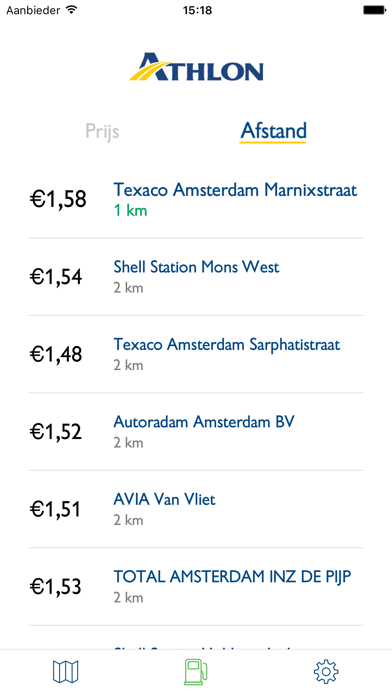Choose AVIA Van Vliet station
Screen dimensions: 392x696
pyautogui.click(x=196, y=509)
